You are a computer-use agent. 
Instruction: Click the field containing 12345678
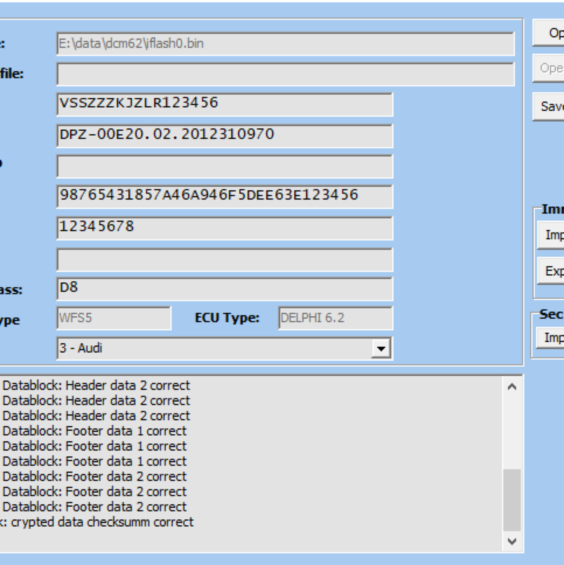(225, 228)
